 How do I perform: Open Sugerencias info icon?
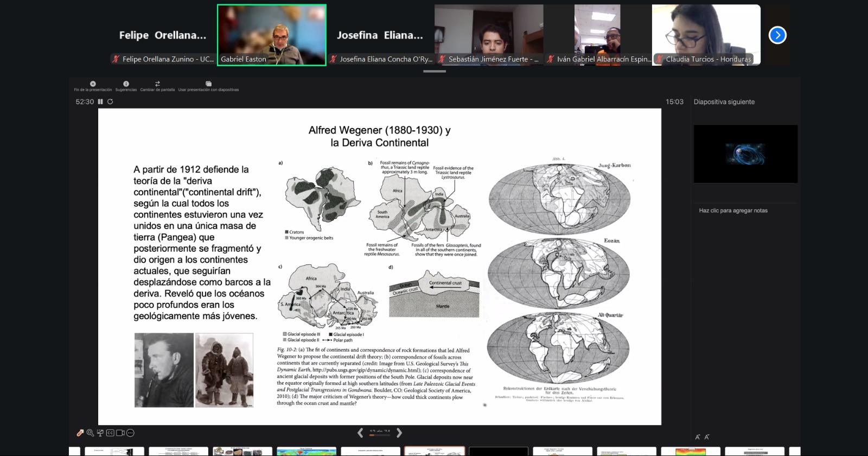pos(126,84)
